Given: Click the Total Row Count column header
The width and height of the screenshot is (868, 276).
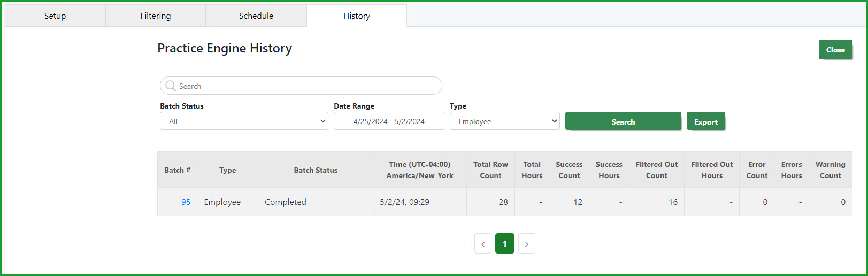Looking at the screenshot, I should pyautogui.click(x=490, y=170).
